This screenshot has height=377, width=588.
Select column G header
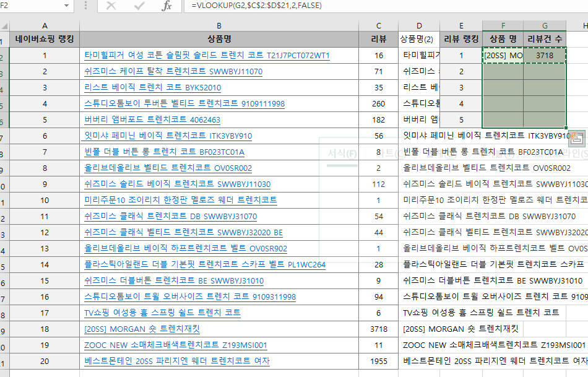click(x=545, y=26)
